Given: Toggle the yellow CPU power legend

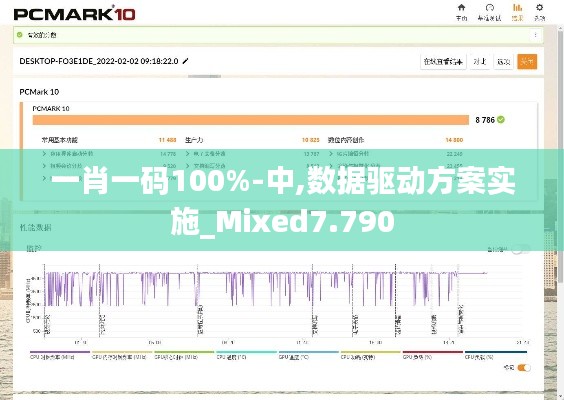Looking at the screenshot, I should 370,355.
